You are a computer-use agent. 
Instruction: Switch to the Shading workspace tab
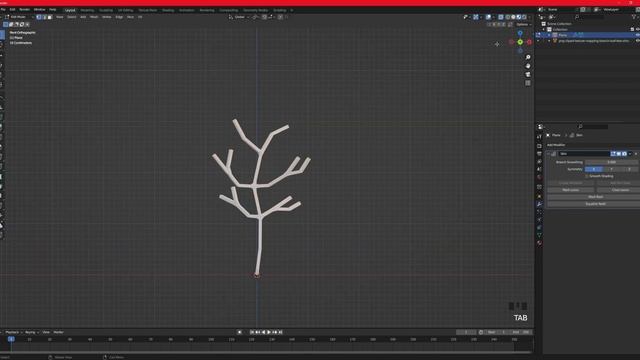pyautogui.click(x=168, y=10)
